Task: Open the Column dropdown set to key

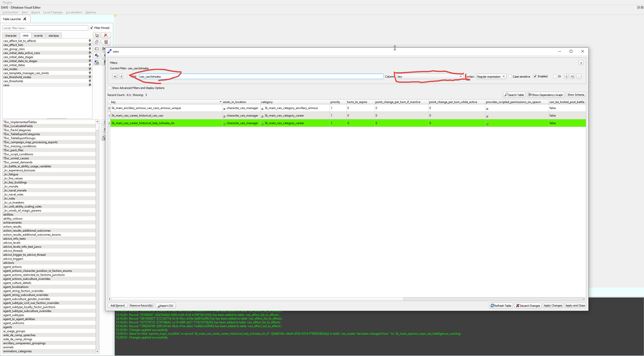Action: pos(429,77)
